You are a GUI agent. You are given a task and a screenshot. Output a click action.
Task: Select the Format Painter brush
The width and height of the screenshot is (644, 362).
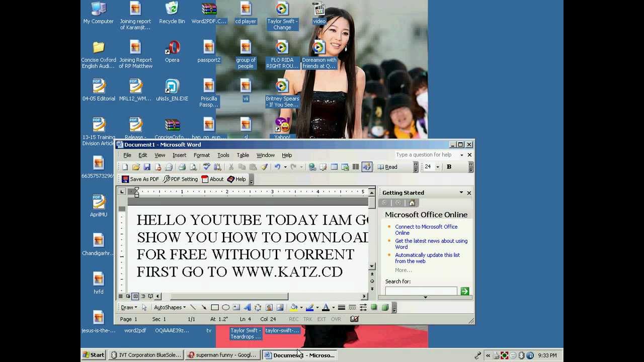coord(264,167)
